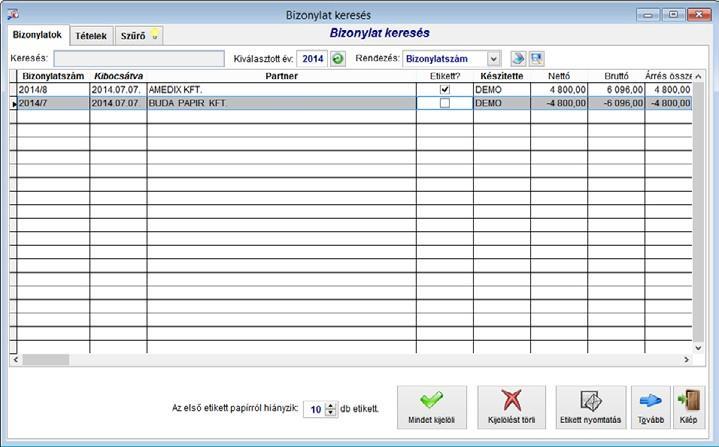719x447 pixels.
Task: Click the Etikett nyomtatás label print button
Action: [x=591, y=407]
